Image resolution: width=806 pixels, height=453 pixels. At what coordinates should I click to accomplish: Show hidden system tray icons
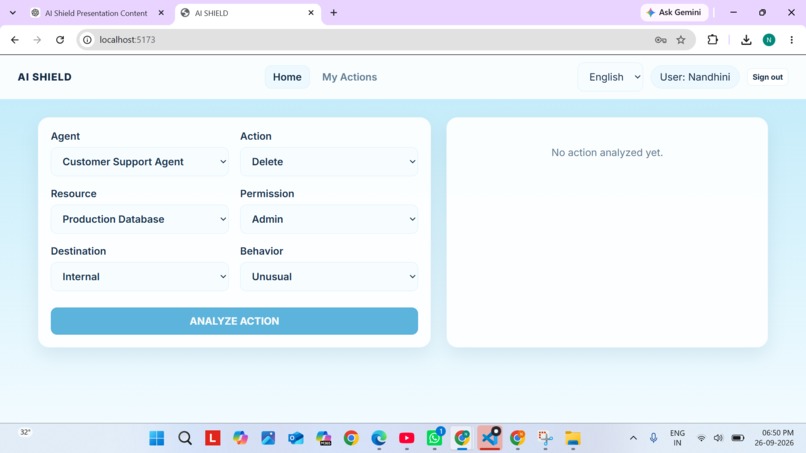click(x=633, y=438)
